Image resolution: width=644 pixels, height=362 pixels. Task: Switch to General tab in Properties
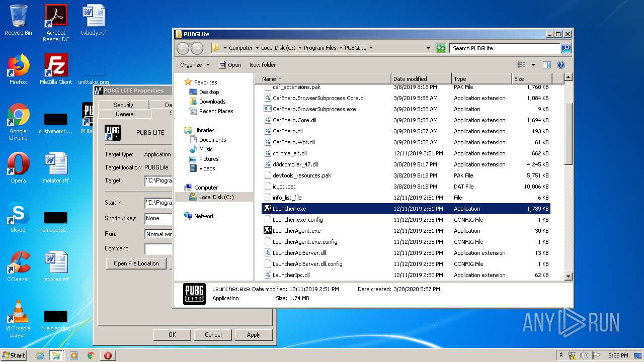click(125, 114)
